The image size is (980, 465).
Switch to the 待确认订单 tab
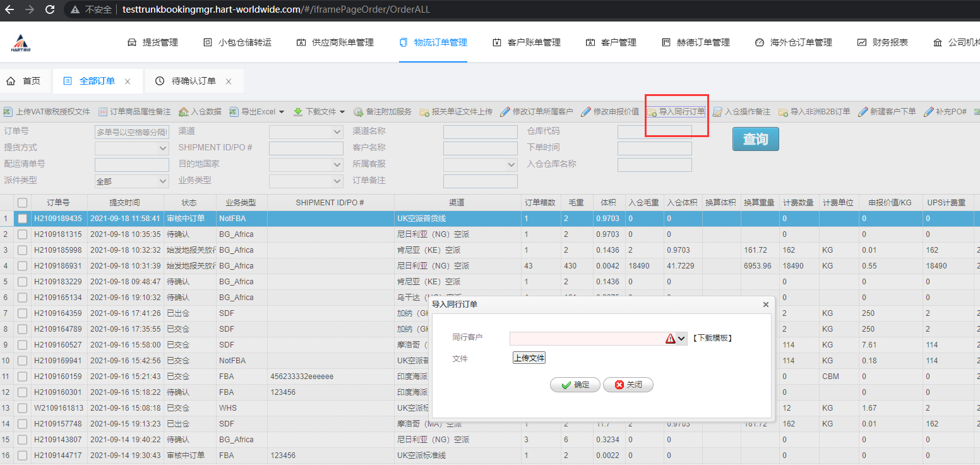(193, 82)
